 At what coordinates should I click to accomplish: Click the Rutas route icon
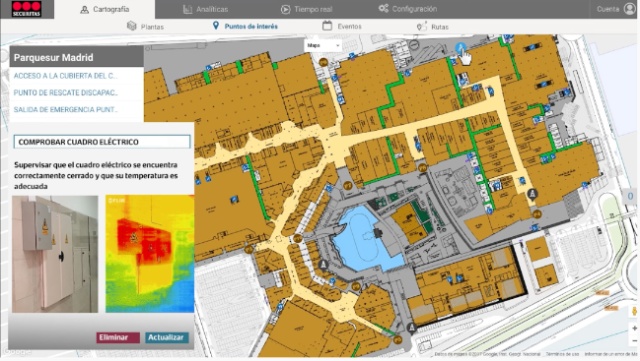coord(421,27)
